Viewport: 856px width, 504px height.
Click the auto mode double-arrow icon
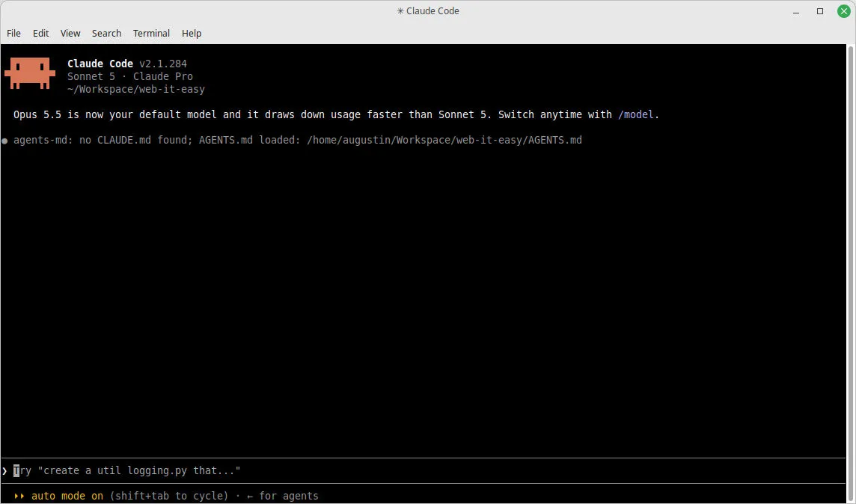[19, 496]
